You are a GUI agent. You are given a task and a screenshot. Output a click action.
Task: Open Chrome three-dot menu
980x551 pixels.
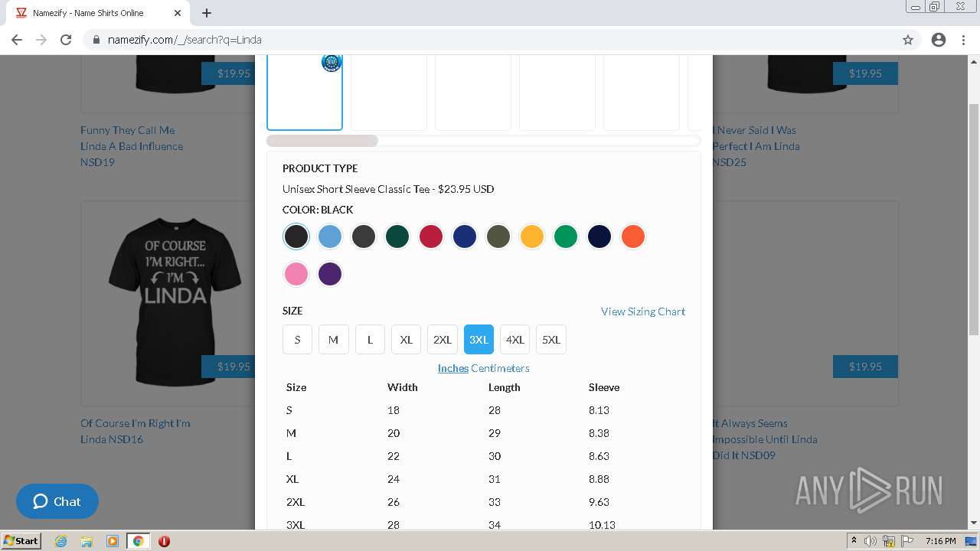pyautogui.click(x=963, y=40)
